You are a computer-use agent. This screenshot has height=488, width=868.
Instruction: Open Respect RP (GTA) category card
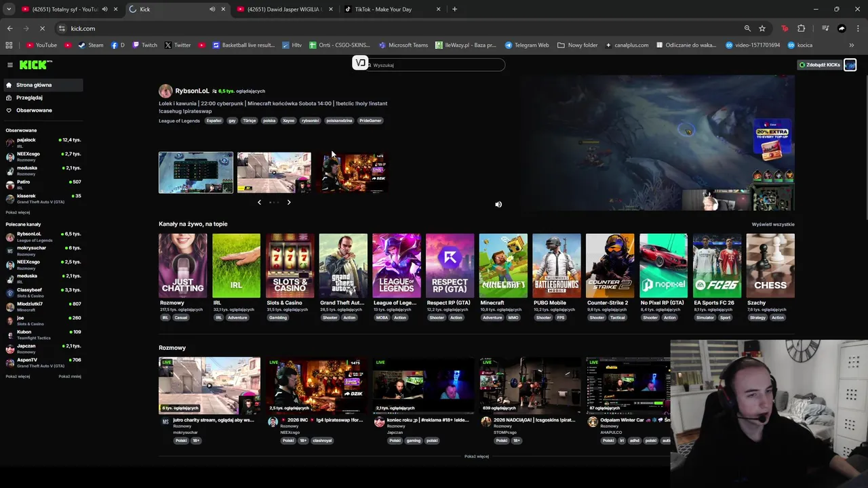click(x=450, y=266)
